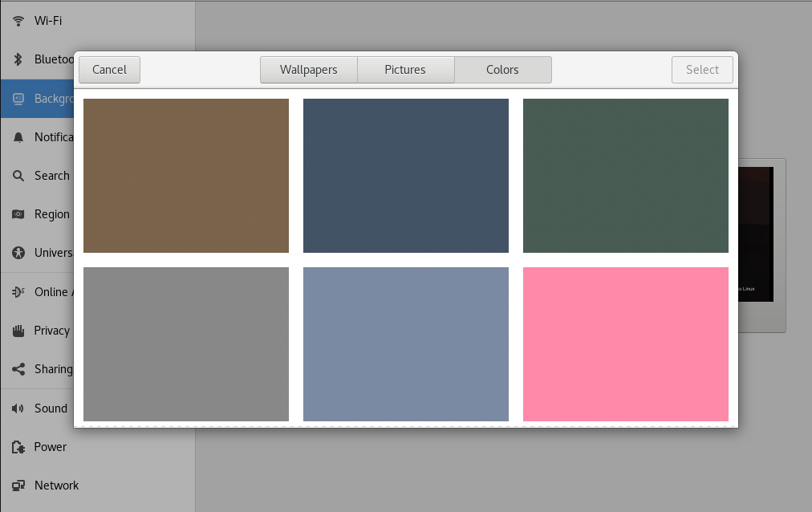
Task: Click the Bluetooth icon in sidebar
Action: [18, 59]
